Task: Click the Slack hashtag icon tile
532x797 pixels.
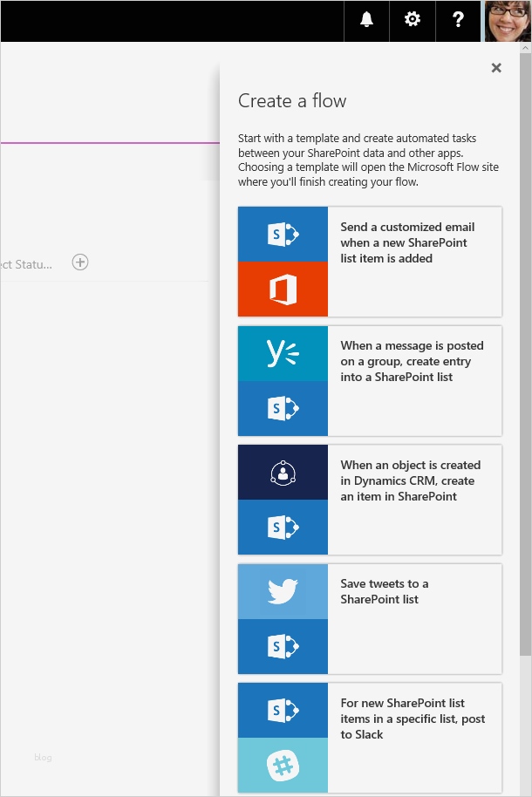Action: (x=283, y=766)
